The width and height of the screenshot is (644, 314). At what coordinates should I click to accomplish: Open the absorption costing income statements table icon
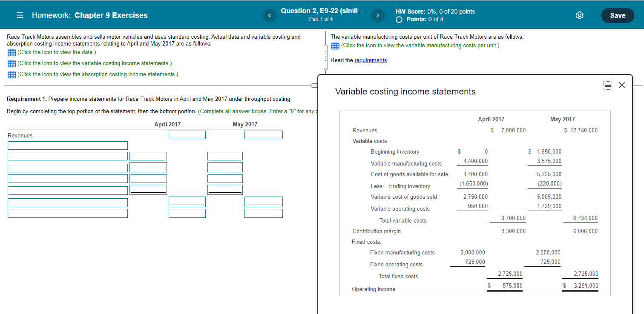pos(11,74)
